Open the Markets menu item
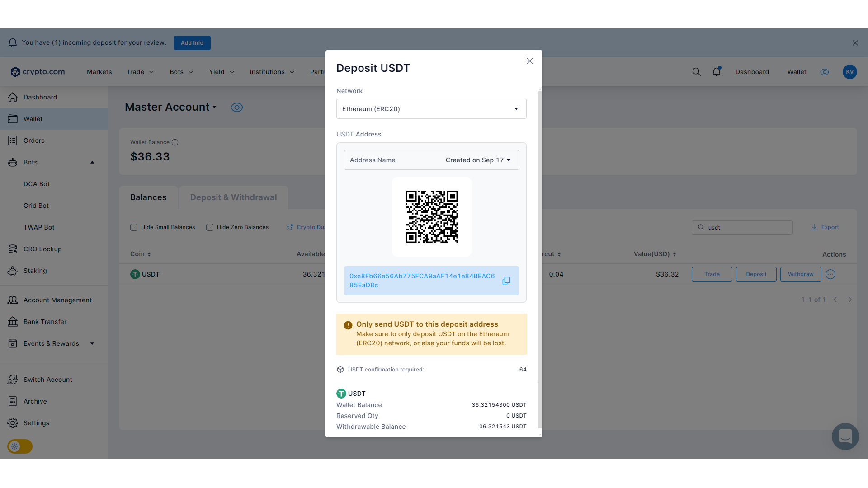Screen dimensions: 868x488 99,72
